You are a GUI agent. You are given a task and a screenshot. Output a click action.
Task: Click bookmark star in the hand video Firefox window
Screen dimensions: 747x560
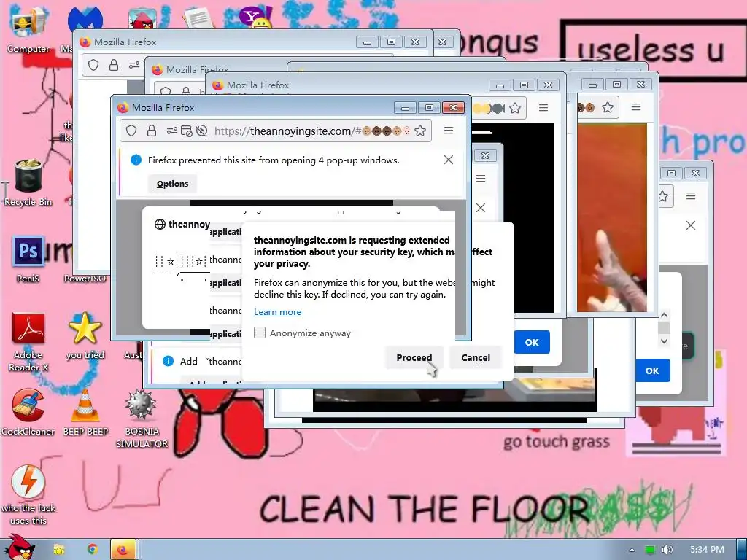(608, 107)
